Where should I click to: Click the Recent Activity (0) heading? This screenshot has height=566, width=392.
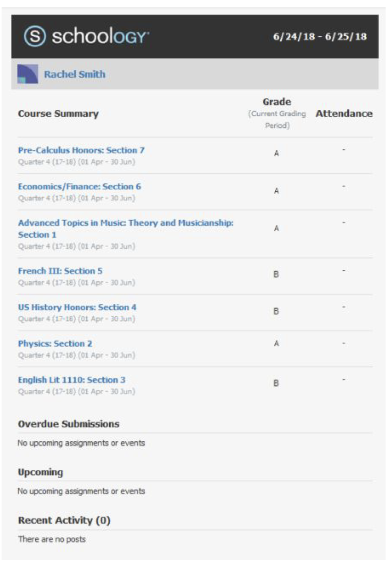(x=64, y=520)
